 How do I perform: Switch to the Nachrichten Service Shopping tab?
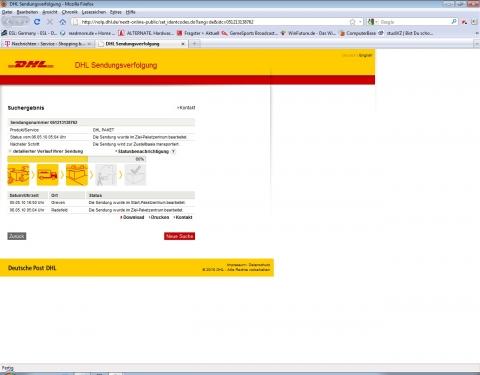(47, 44)
